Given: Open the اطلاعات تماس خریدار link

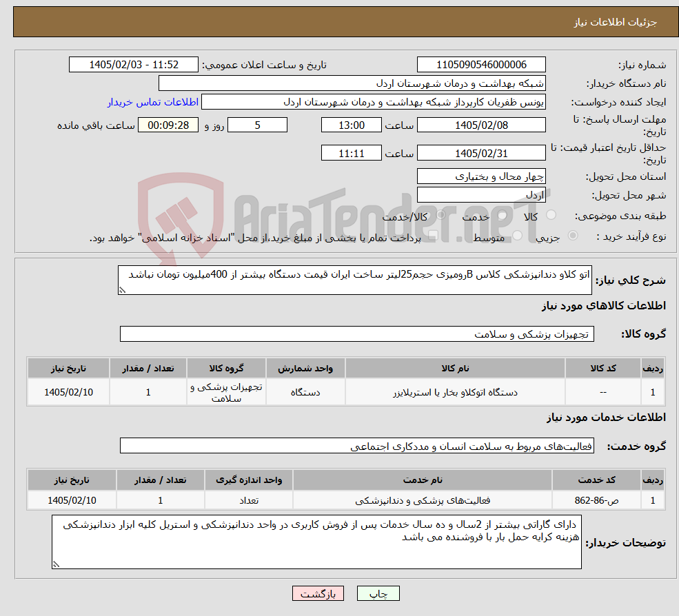Looking at the screenshot, I should [153, 102].
